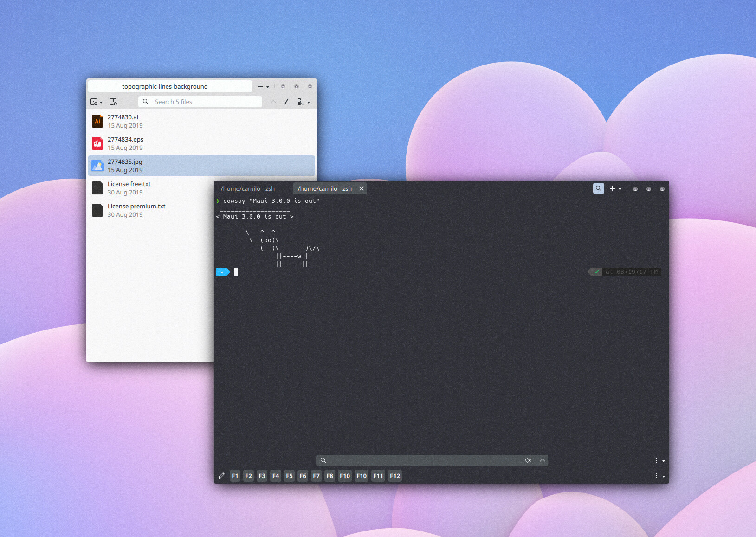Click the terminal prompt home tilde segment
The width and height of the screenshot is (756, 537).
click(223, 272)
